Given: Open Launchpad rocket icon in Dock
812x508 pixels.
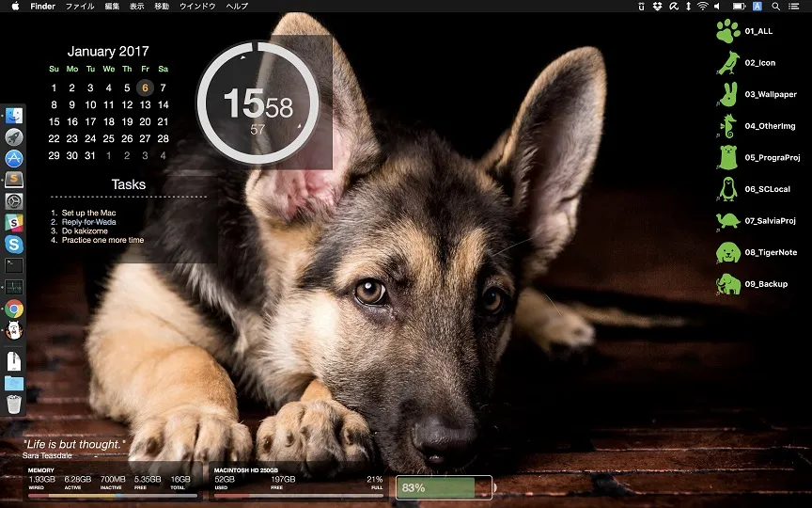Looking at the screenshot, I should 13,137.
